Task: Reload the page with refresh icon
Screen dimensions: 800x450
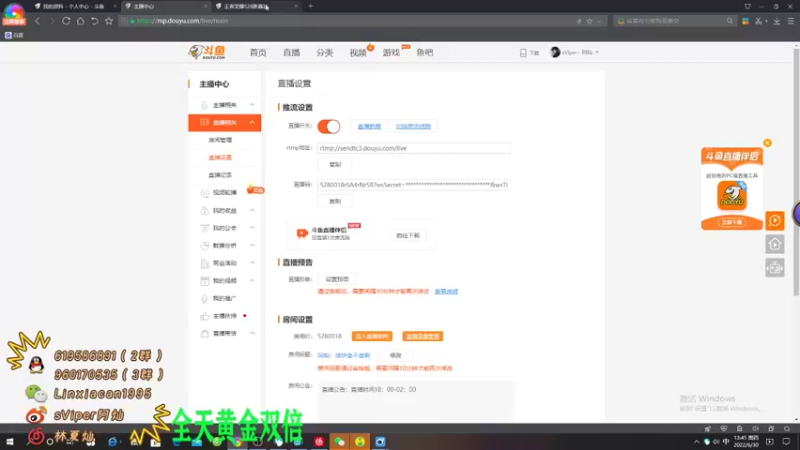Action: (x=66, y=21)
